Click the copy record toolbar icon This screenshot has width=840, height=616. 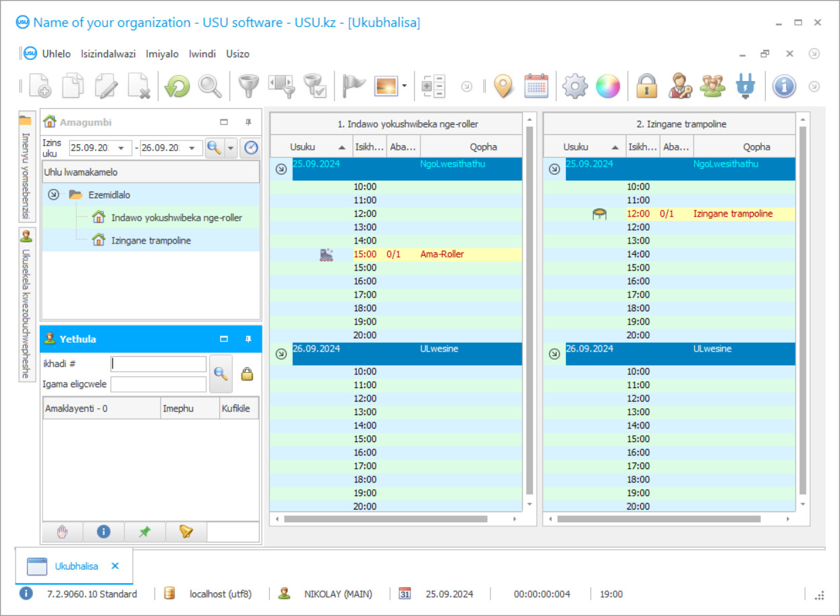(74, 86)
